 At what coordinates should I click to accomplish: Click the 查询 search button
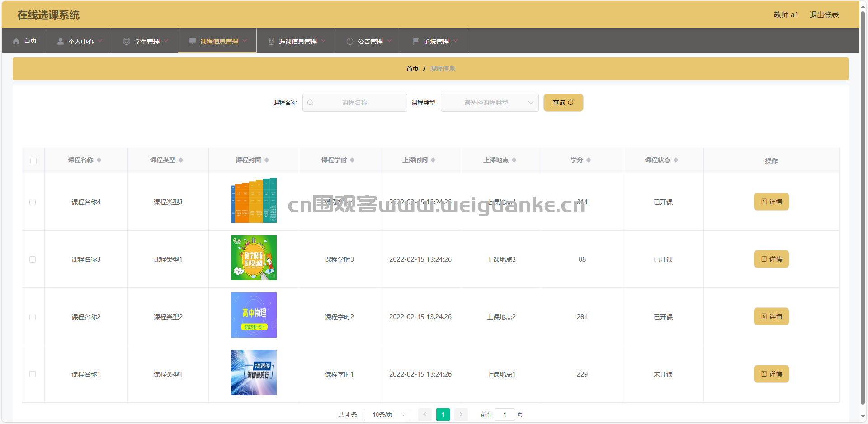(x=563, y=103)
